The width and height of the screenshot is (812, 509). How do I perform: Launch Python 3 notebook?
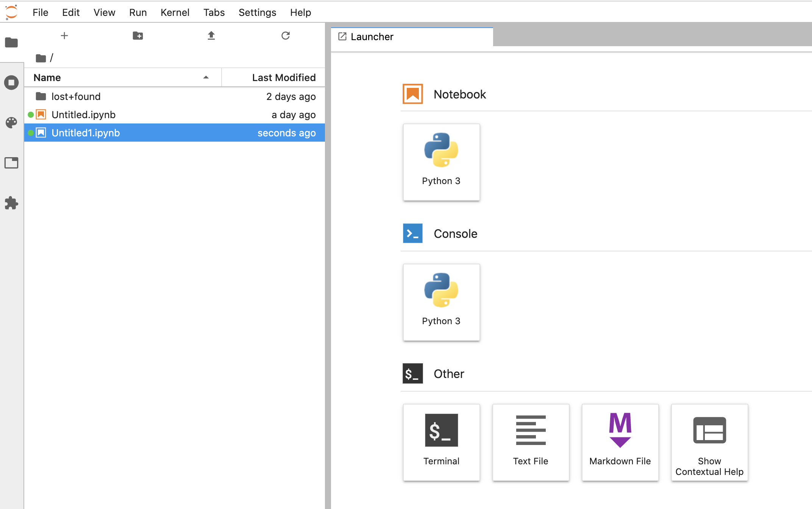(441, 162)
